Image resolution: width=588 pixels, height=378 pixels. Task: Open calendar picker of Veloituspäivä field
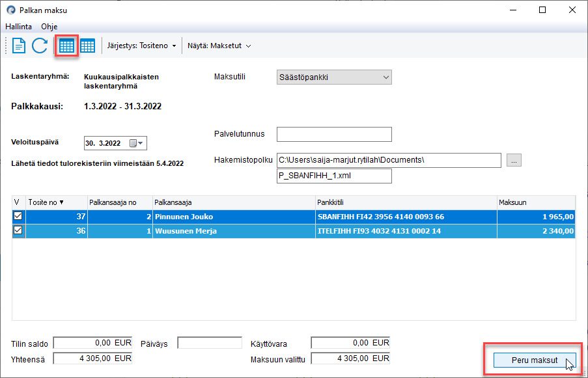[136, 143]
